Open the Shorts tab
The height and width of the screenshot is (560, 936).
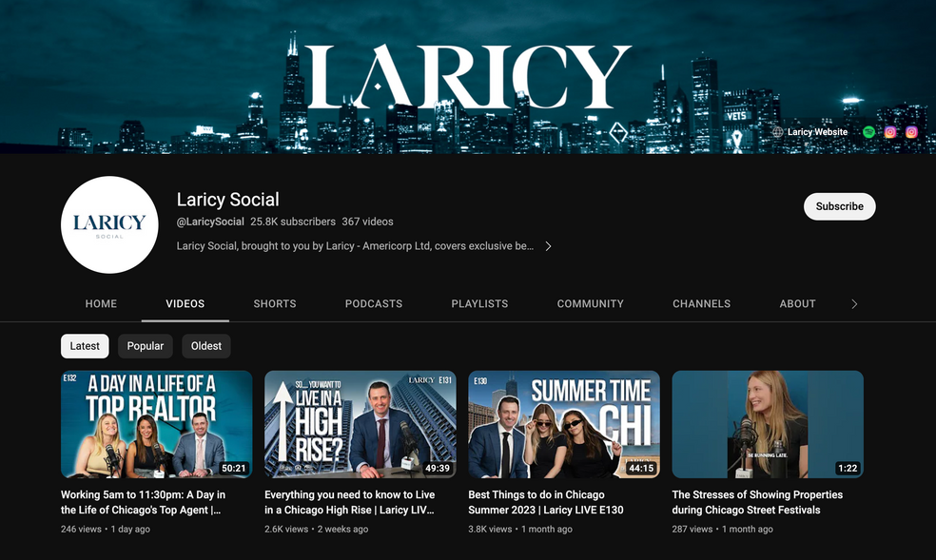tap(275, 304)
